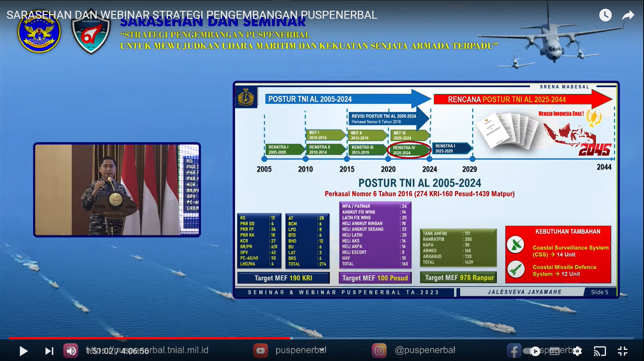Expand the chapter chevron in control bar
This screenshot has width=644, height=361.
321,350
